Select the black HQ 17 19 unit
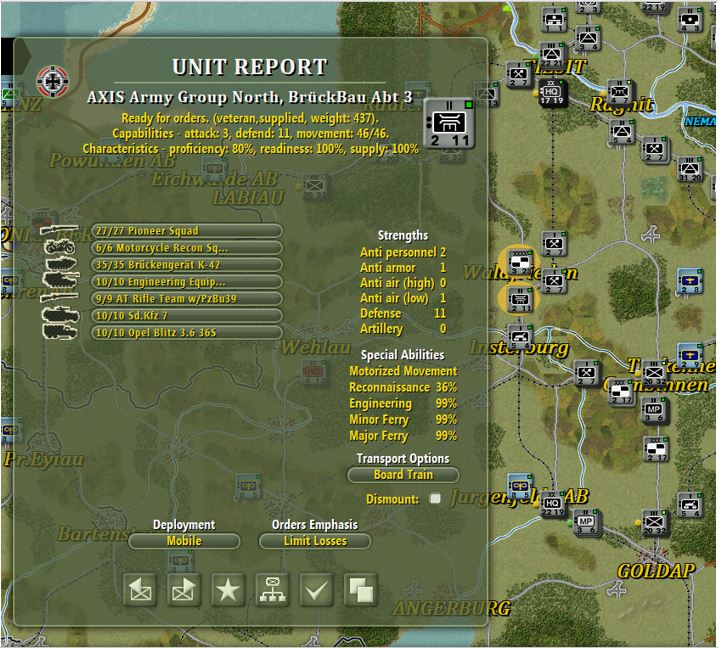Screen dimensions: 718x648 pyautogui.click(x=552, y=93)
